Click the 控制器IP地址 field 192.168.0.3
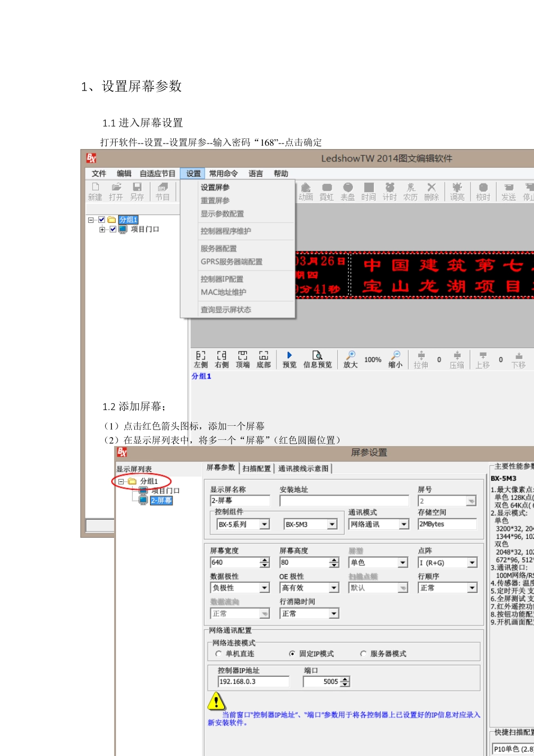Screen dimensions: 534x756 [254, 681]
